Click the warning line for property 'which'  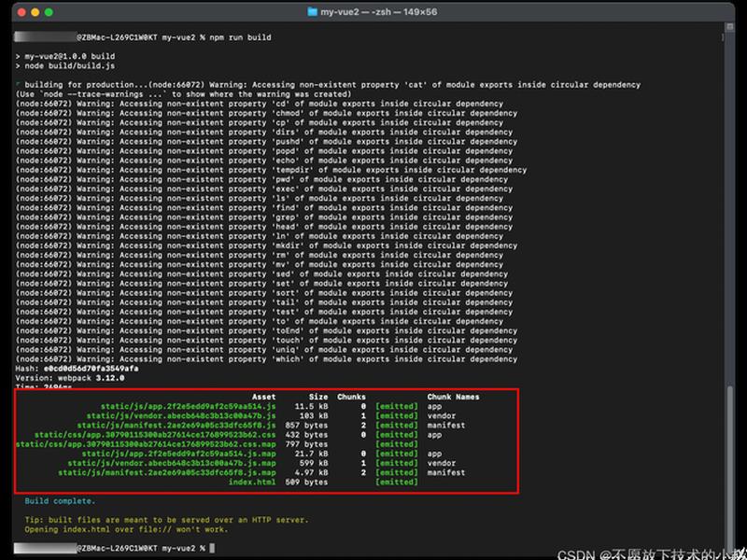click(x=266, y=359)
